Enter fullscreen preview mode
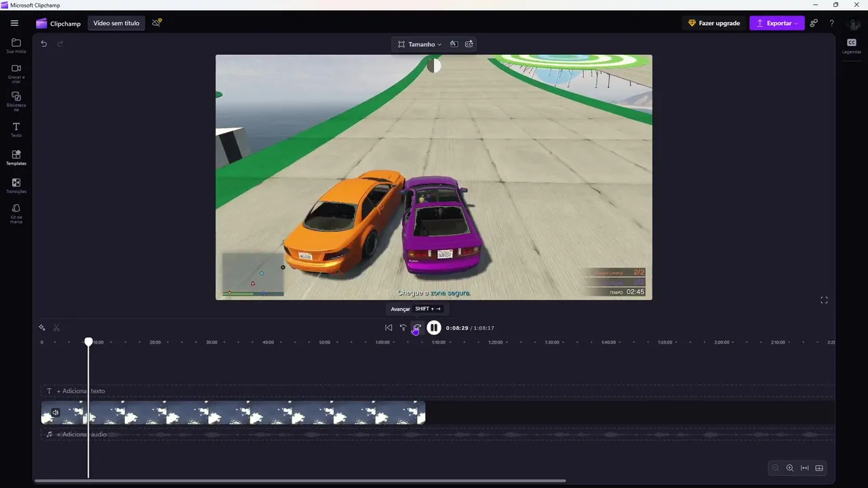The image size is (868, 488). tap(824, 300)
